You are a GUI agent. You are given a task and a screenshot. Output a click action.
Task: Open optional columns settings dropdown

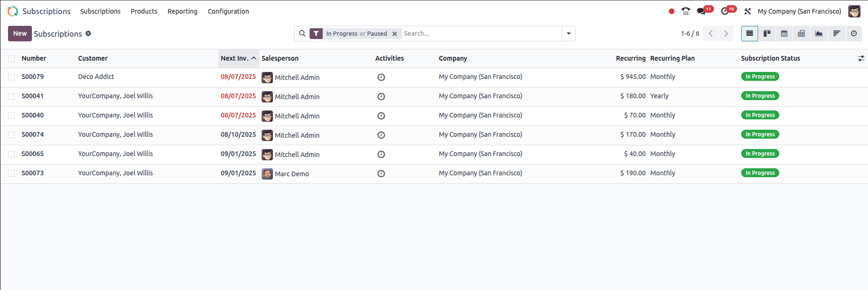pyautogui.click(x=861, y=58)
